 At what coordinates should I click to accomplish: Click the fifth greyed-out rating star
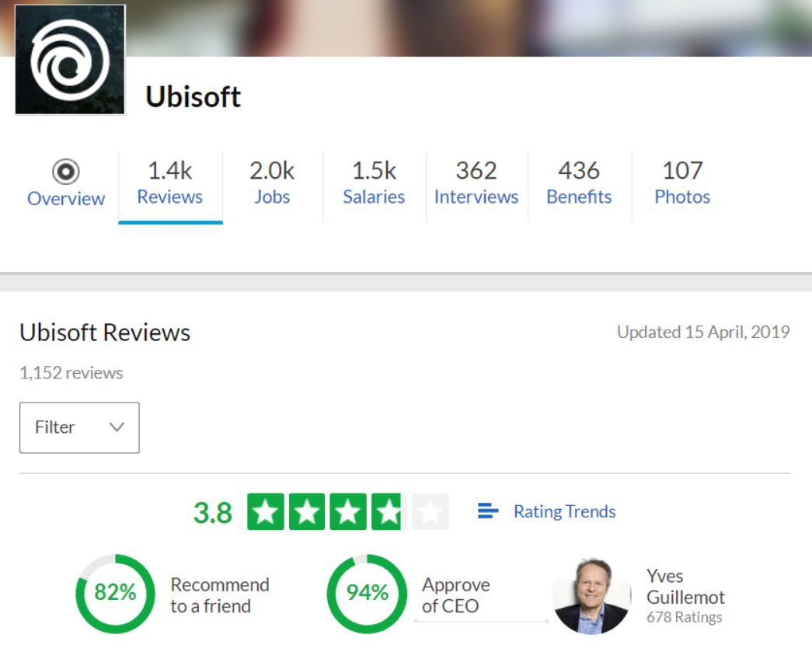pyautogui.click(x=430, y=512)
